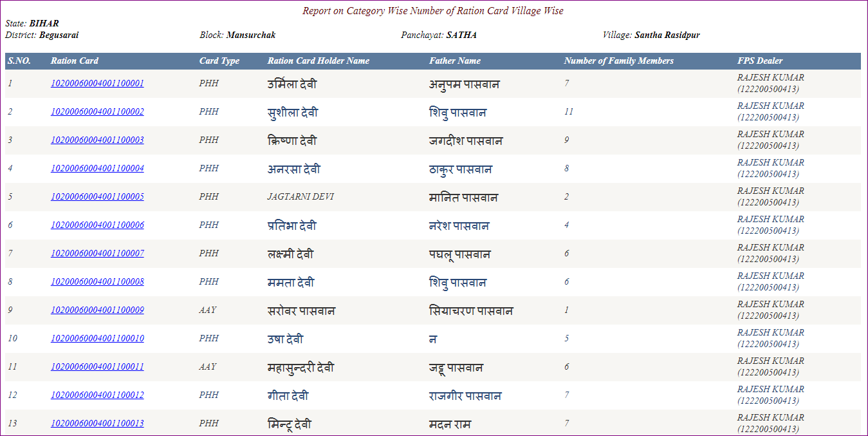Screen dimensions: 868x436
Task: Click Ration Card Holder Name header
Action: [x=318, y=61]
